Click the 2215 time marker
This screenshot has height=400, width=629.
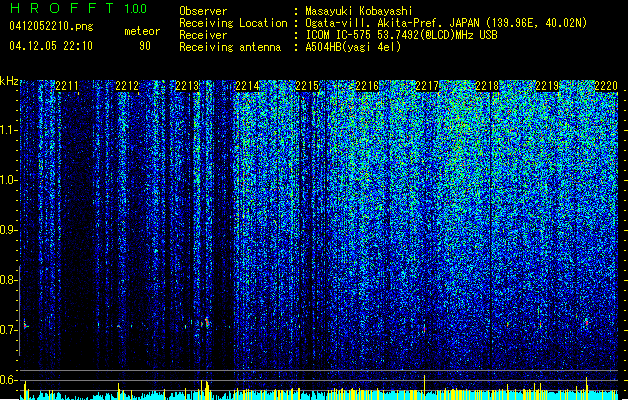pos(307,86)
